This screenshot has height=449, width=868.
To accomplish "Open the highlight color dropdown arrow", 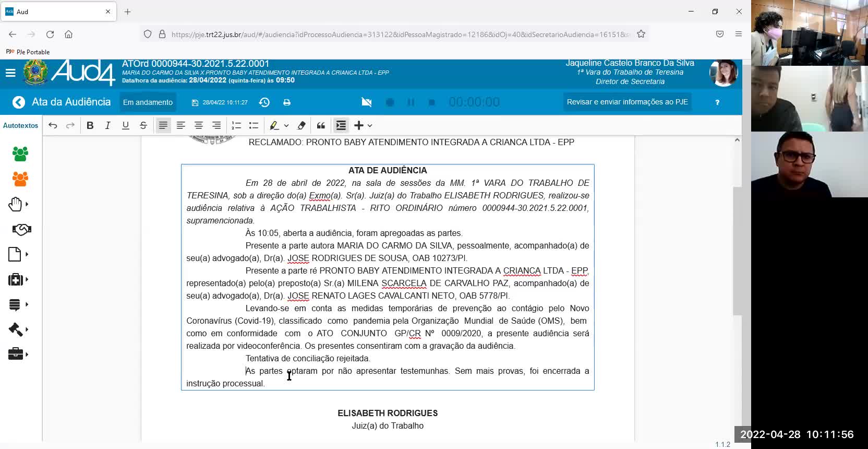I will [286, 125].
